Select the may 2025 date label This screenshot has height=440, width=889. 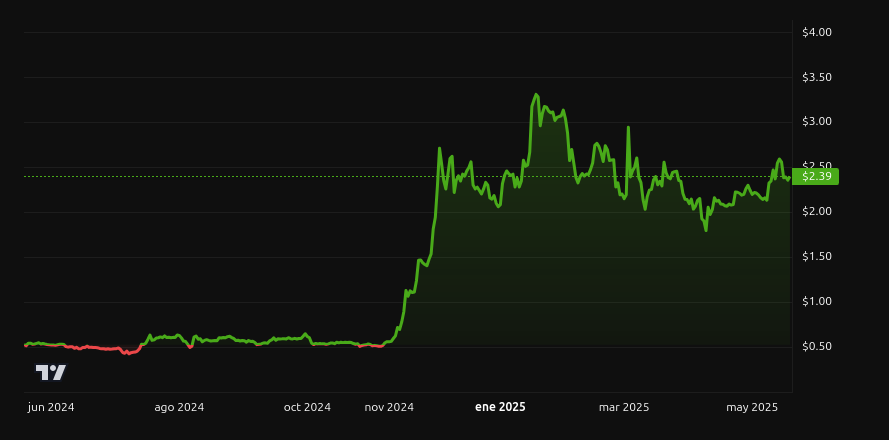tap(752, 407)
